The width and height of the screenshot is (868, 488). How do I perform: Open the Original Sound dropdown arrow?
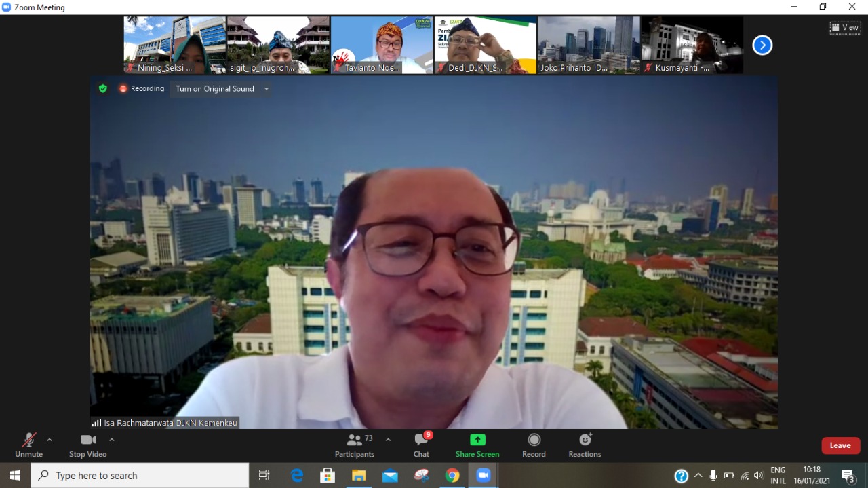pos(267,89)
